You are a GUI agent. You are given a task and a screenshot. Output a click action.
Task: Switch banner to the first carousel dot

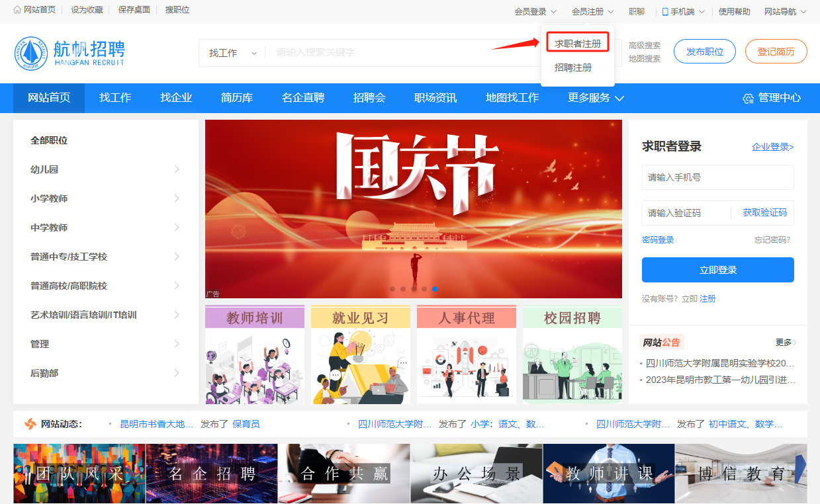[x=392, y=289]
